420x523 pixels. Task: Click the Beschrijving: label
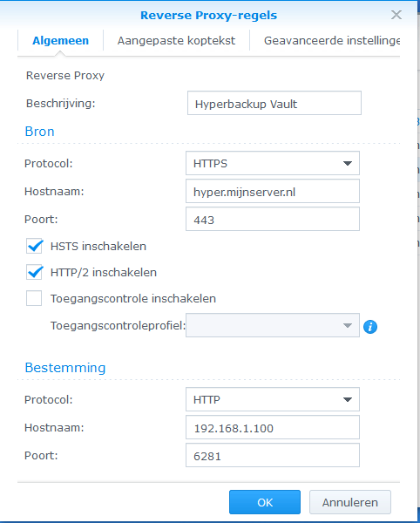(61, 104)
